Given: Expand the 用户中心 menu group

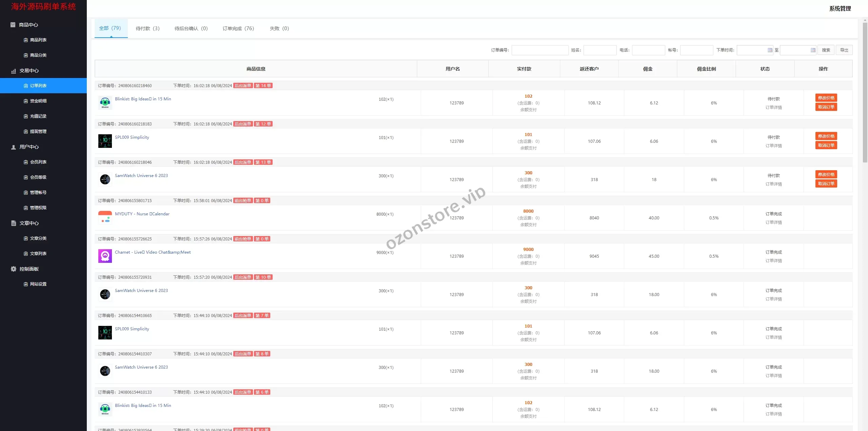Looking at the screenshot, I should pyautogui.click(x=29, y=147).
